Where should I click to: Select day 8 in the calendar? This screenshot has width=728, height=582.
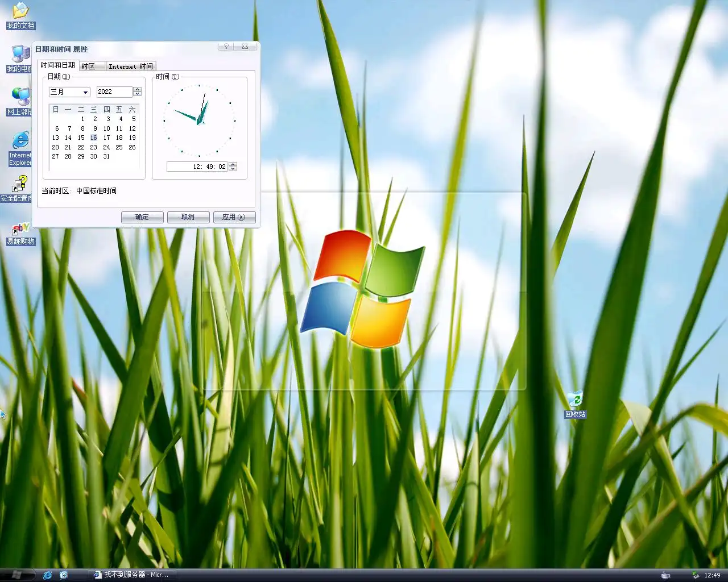pyautogui.click(x=82, y=128)
